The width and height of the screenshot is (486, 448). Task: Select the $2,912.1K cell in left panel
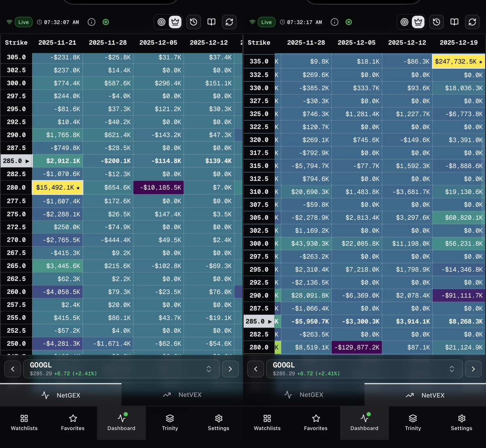pyautogui.click(x=58, y=161)
